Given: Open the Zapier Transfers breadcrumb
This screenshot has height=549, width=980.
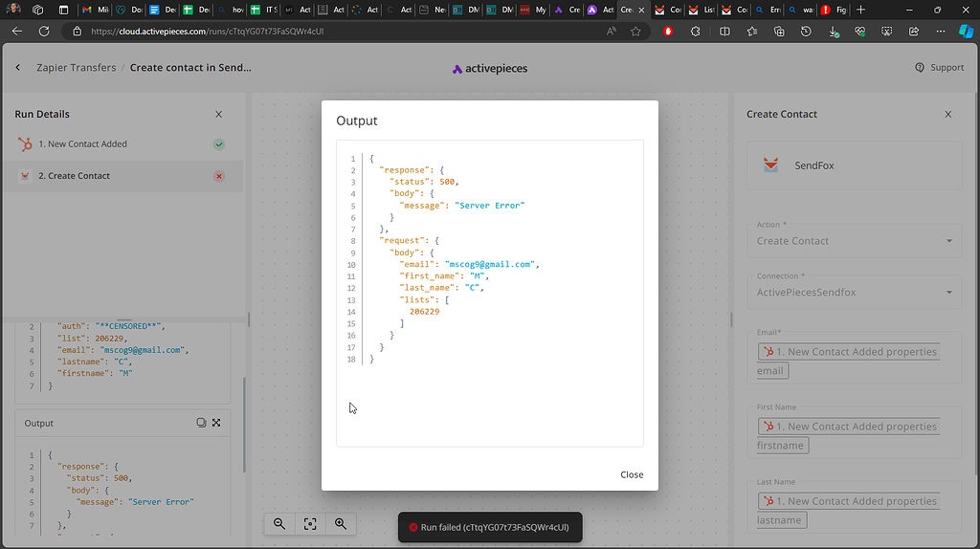Looking at the screenshot, I should (x=78, y=68).
